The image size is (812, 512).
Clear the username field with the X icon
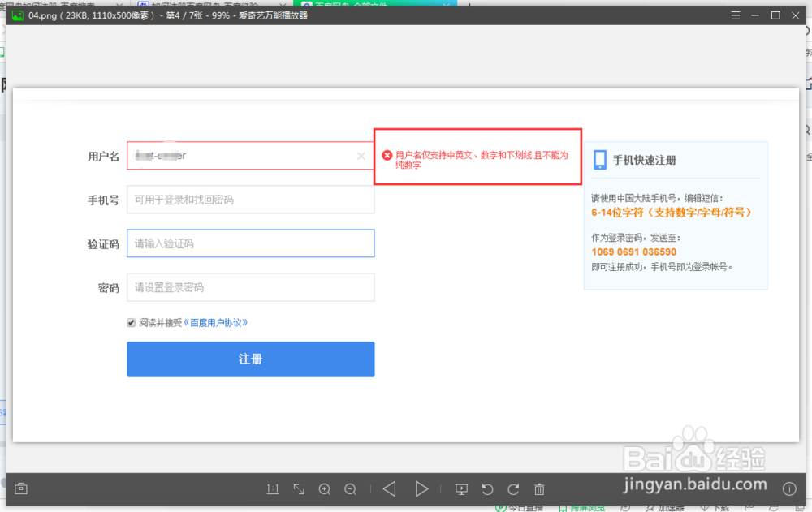(361, 156)
